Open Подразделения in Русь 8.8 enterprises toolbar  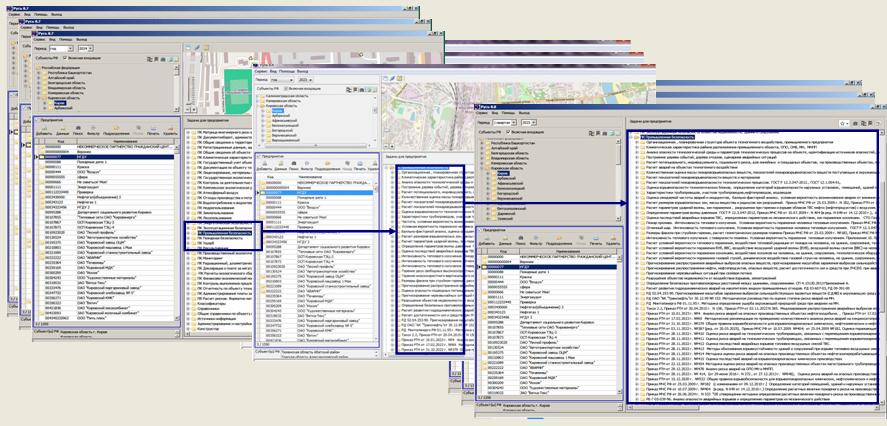pyautogui.click(x=558, y=241)
